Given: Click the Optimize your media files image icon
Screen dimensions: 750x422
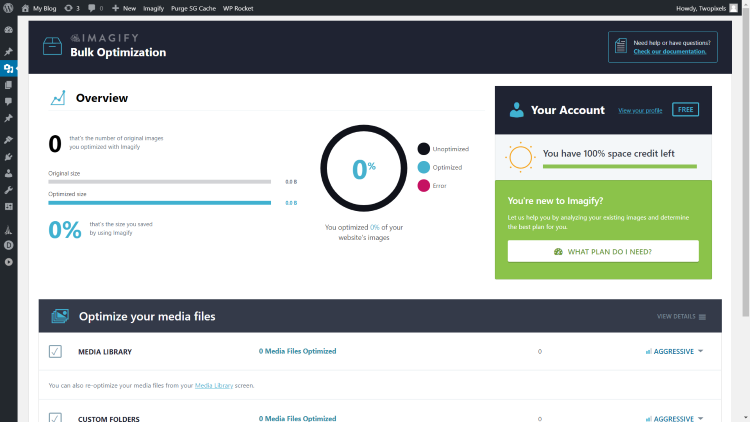Looking at the screenshot, I should (x=60, y=316).
